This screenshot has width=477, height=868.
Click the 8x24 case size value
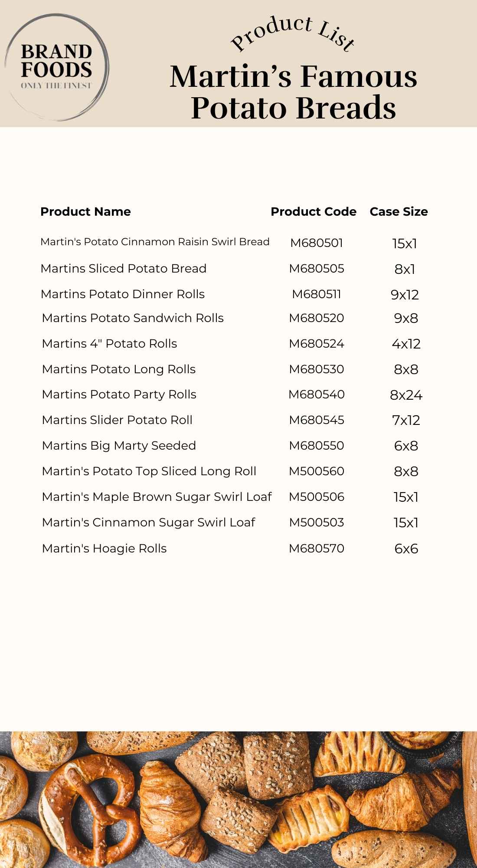tap(406, 395)
